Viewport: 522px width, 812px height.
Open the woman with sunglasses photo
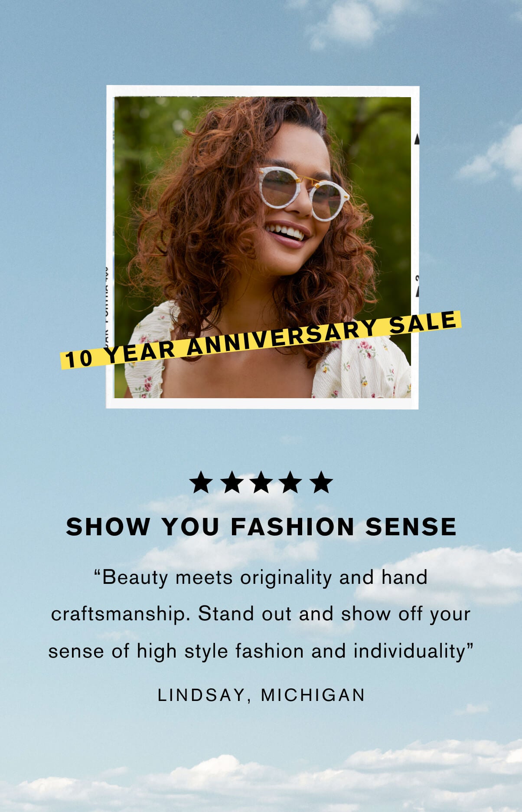[262, 247]
